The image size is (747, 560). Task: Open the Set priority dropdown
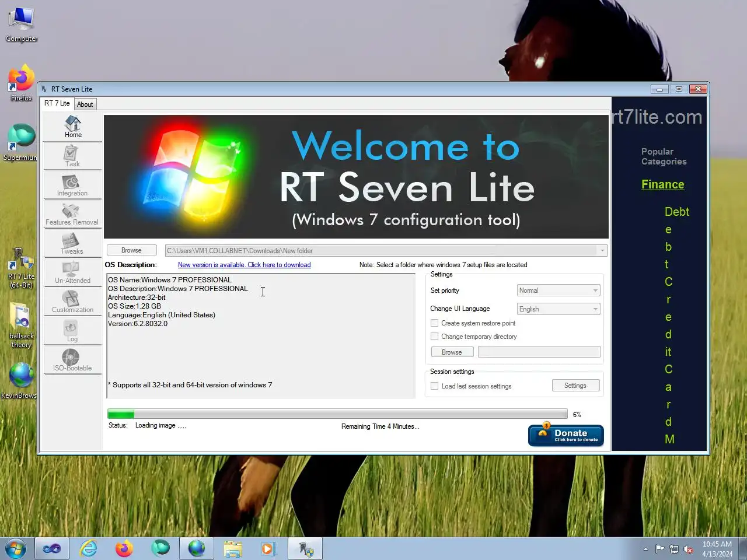pos(558,290)
